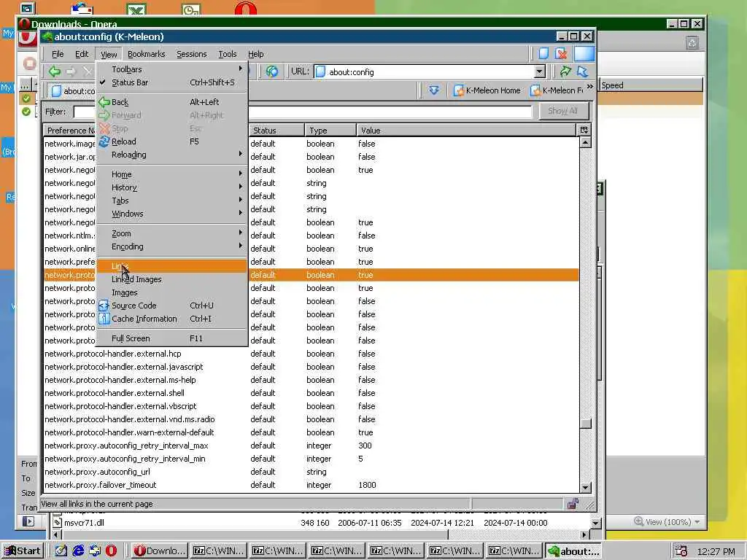
Task: Click the Forward arrow toolbar icon
Action: [71, 72]
